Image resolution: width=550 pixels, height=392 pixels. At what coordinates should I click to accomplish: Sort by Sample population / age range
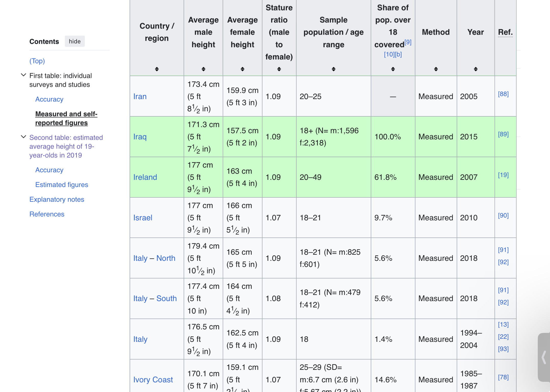(x=333, y=69)
